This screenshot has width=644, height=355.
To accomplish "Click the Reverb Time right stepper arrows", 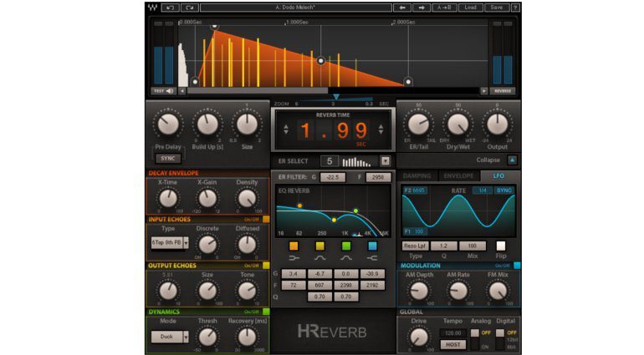I will point(381,129).
